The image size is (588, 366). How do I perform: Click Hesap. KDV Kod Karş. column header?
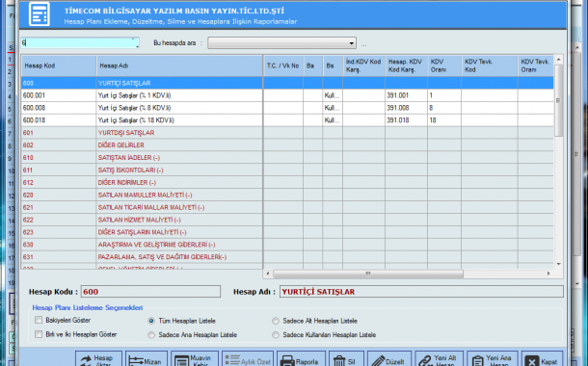point(406,65)
